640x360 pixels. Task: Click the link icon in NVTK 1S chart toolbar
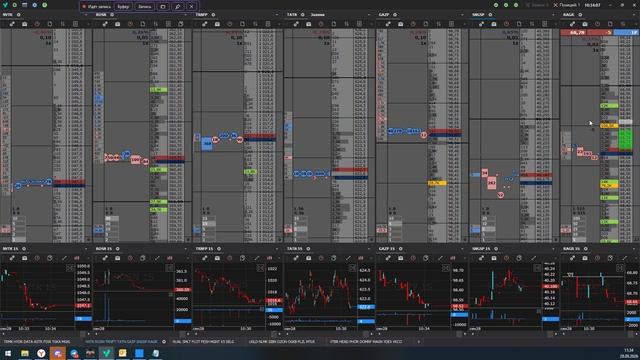click(12, 258)
